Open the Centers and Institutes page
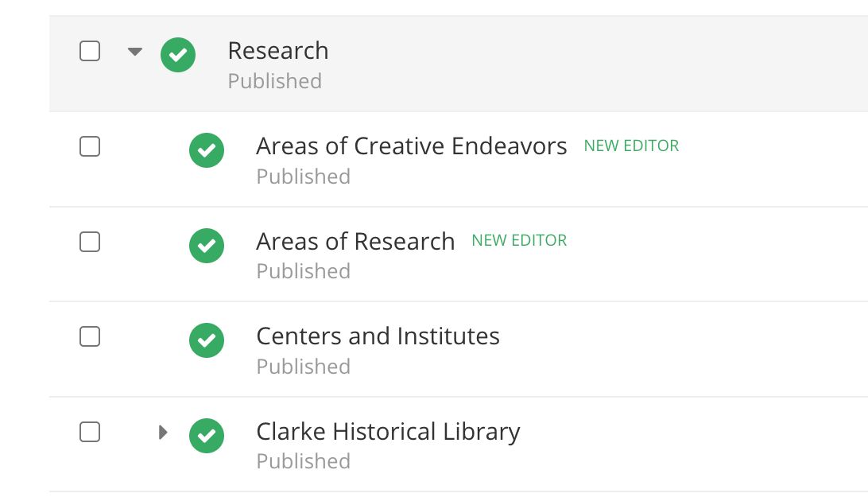868x501 pixels. point(378,336)
